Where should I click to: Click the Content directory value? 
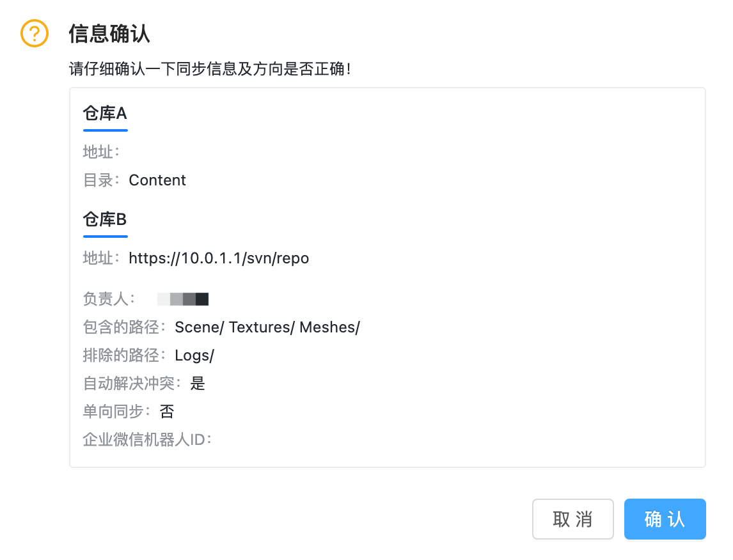click(157, 180)
